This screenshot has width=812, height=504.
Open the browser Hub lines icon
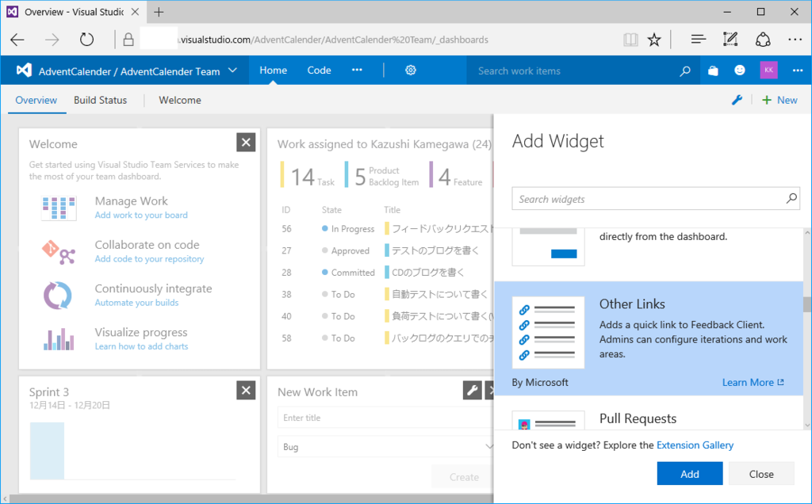coord(698,40)
